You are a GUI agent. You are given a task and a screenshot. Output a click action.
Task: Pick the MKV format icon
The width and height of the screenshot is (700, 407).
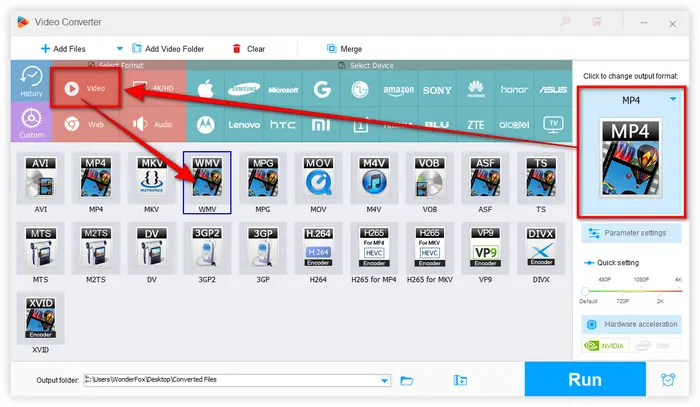152,177
